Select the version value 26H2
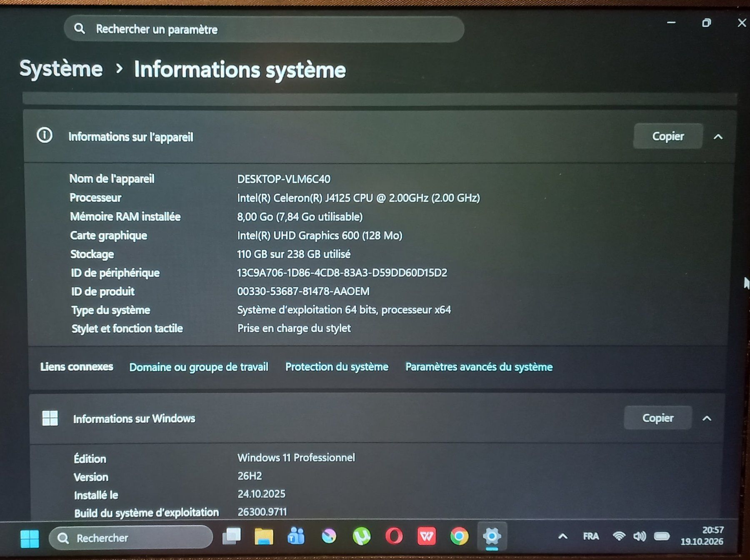 pos(250,476)
